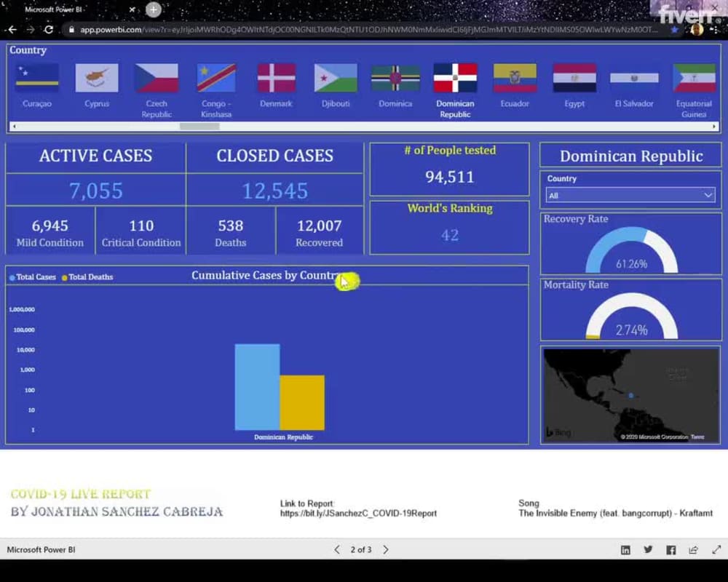
Task: Click the LinkedIn share icon
Action: (625, 550)
